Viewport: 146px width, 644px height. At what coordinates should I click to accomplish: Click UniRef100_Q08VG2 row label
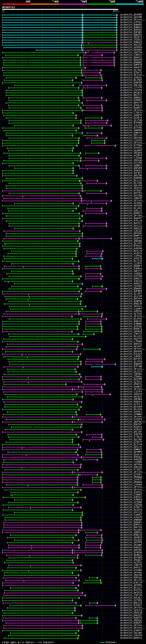coord(131,77)
